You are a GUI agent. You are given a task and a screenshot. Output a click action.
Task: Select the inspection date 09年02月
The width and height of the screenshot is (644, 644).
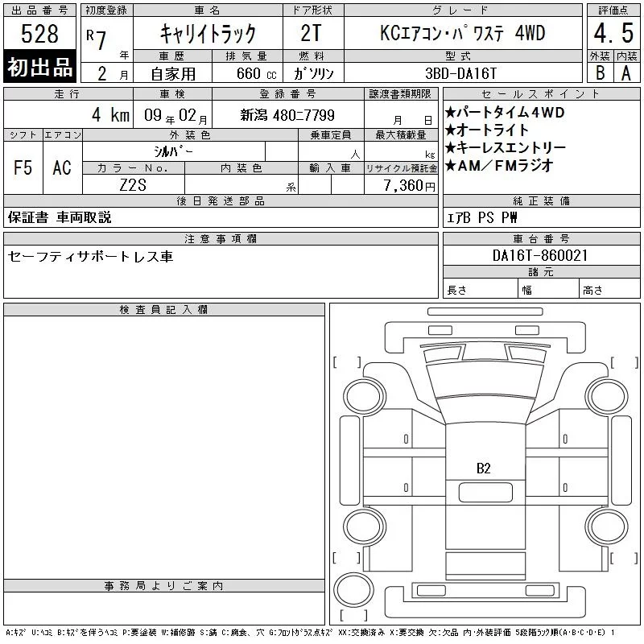(175, 115)
